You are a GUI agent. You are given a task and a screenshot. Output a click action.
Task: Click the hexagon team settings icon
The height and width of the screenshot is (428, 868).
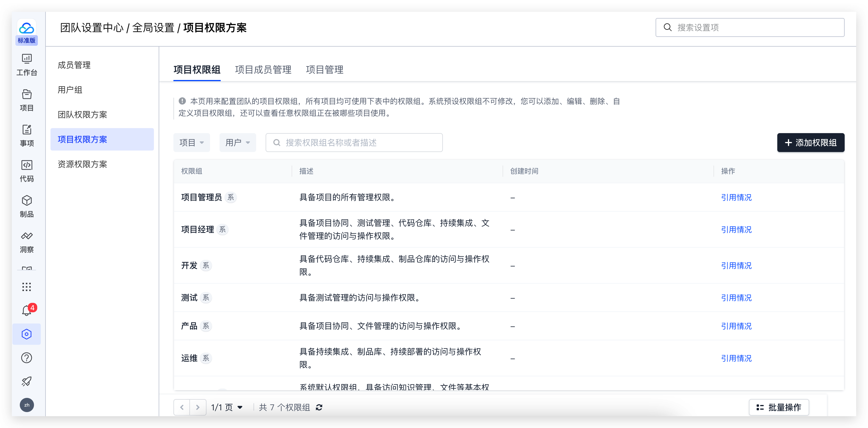coord(27,334)
